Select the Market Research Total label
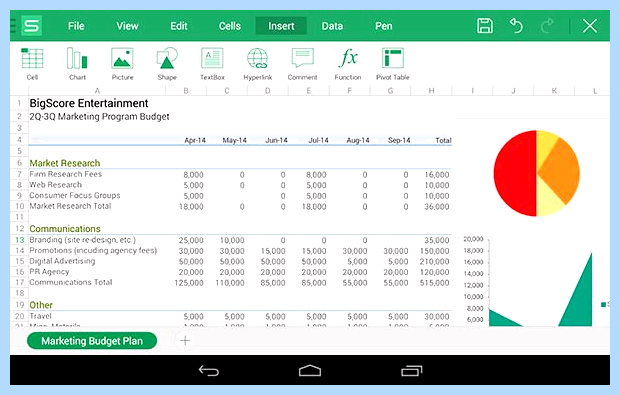Screen dimensions: 620x395 pyautogui.click(x=70, y=206)
